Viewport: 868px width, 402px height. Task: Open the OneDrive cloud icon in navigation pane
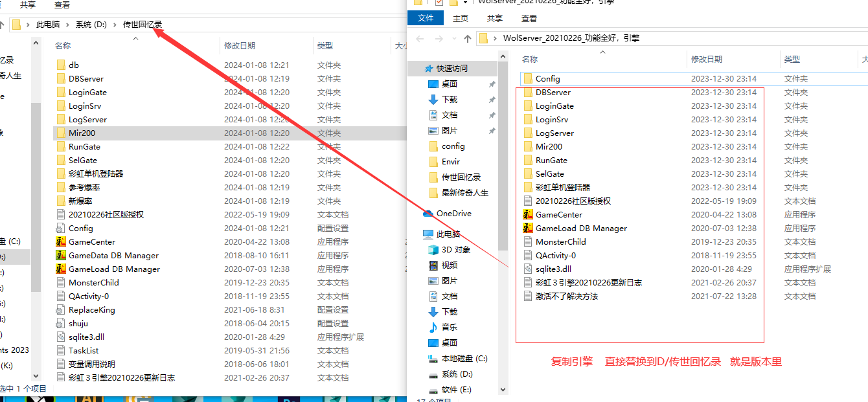click(x=428, y=214)
